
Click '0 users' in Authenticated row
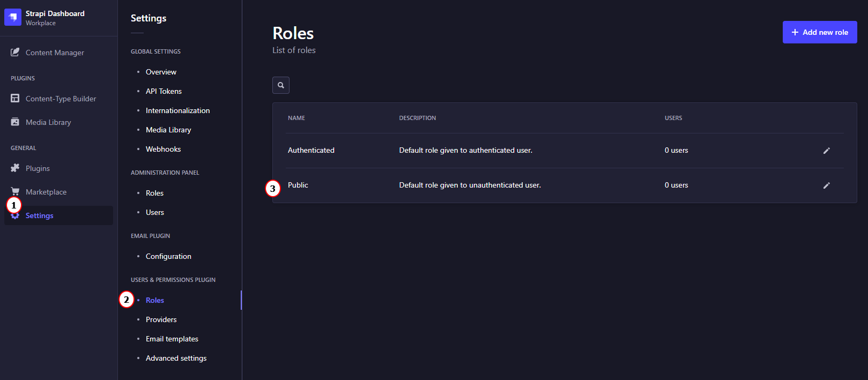pyautogui.click(x=676, y=150)
